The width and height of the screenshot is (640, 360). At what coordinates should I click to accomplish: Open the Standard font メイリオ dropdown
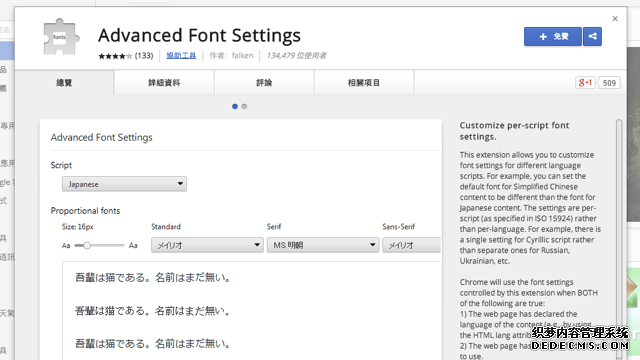[207, 245]
